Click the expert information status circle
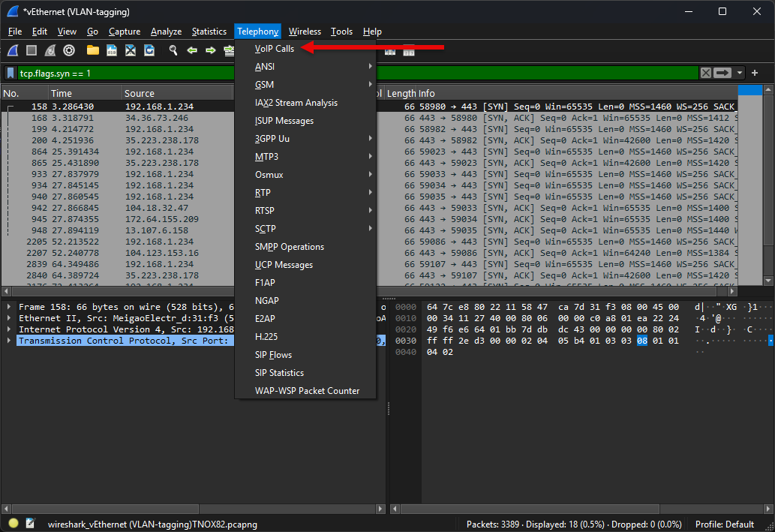 pos(14,523)
